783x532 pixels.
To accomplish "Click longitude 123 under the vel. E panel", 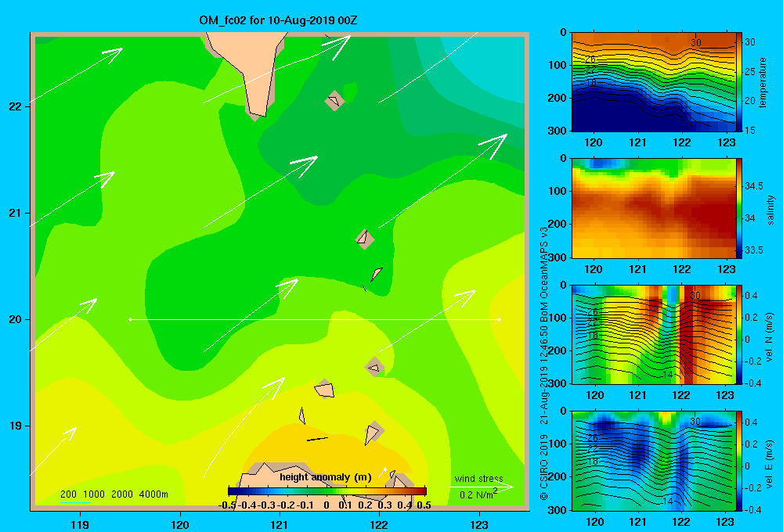I will tap(725, 522).
